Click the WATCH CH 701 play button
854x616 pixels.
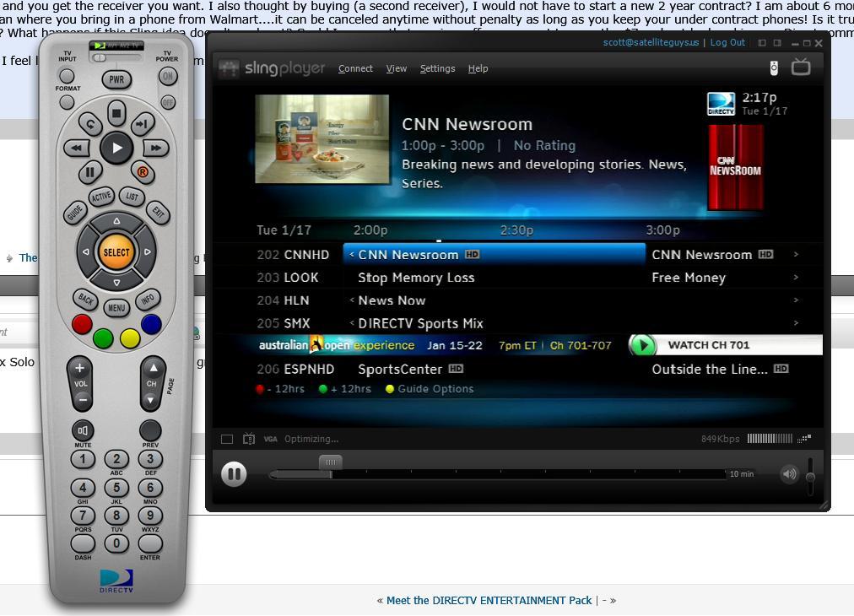coord(642,345)
